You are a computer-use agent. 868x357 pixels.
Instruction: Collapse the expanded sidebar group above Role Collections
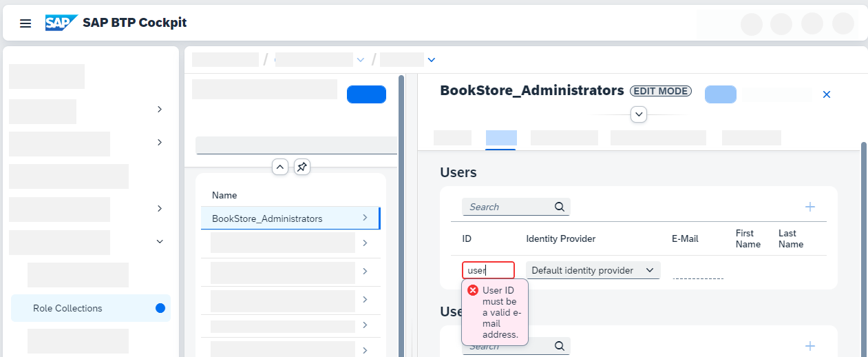point(160,242)
